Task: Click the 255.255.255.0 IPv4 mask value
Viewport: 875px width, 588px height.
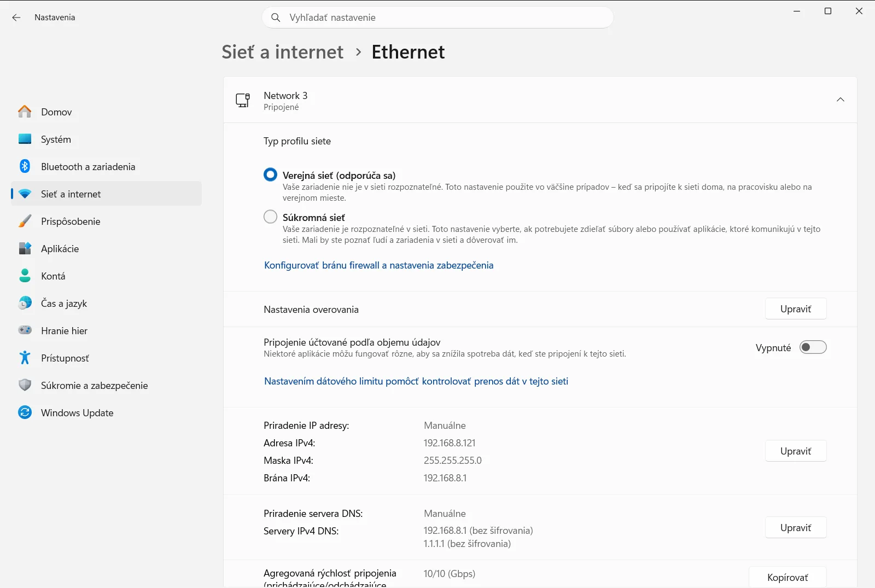Action: coord(453,461)
